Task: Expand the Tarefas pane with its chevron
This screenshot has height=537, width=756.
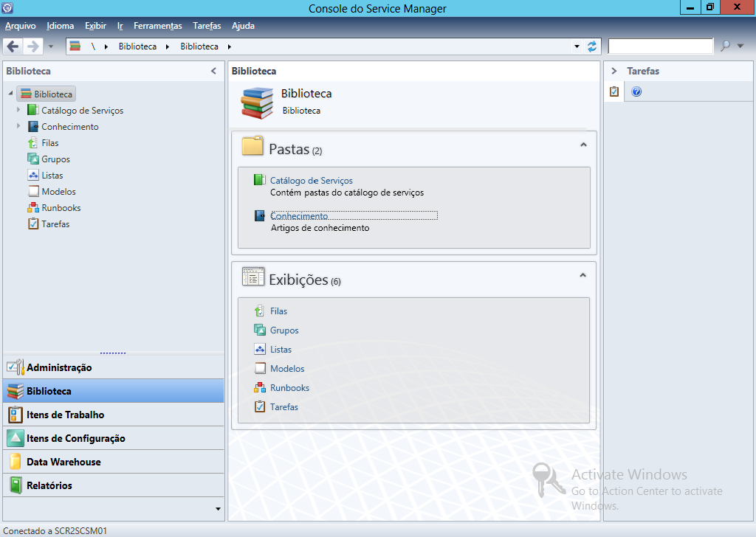Action: [x=614, y=71]
